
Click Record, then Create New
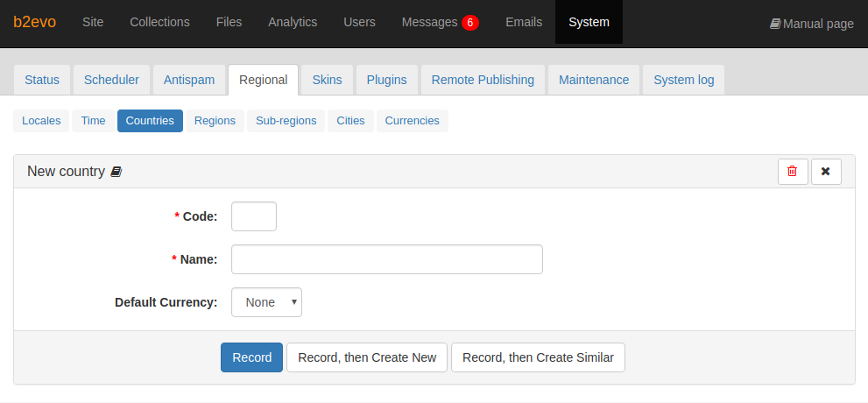(x=367, y=357)
